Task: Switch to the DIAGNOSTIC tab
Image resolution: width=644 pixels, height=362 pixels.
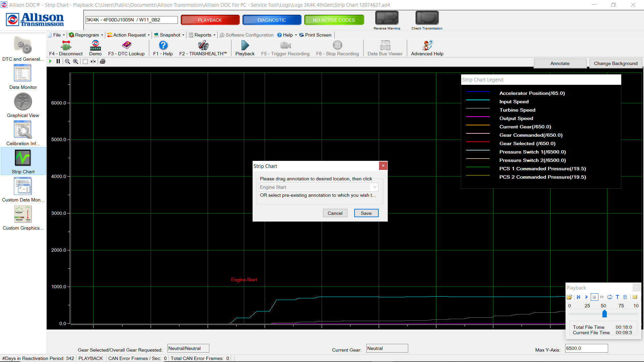Action: tap(272, 20)
